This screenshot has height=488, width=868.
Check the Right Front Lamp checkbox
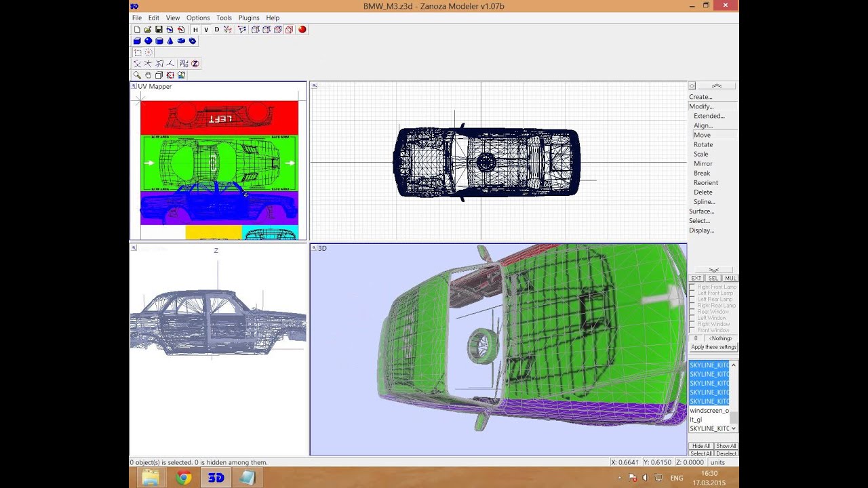point(692,287)
